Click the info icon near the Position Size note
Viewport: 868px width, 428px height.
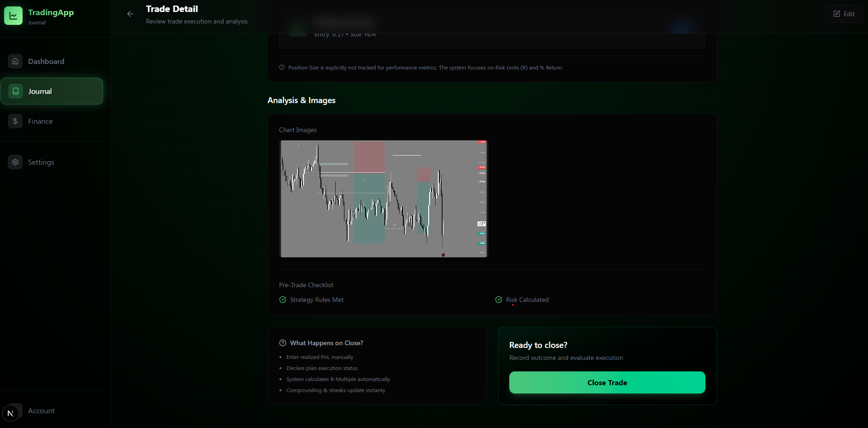pos(281,67)
